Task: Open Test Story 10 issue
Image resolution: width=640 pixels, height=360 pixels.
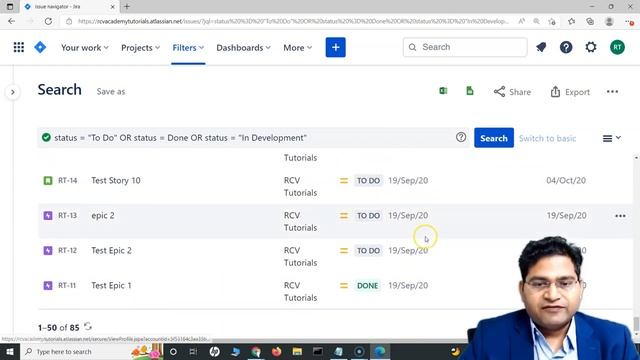Action: [x=116, y=180]
